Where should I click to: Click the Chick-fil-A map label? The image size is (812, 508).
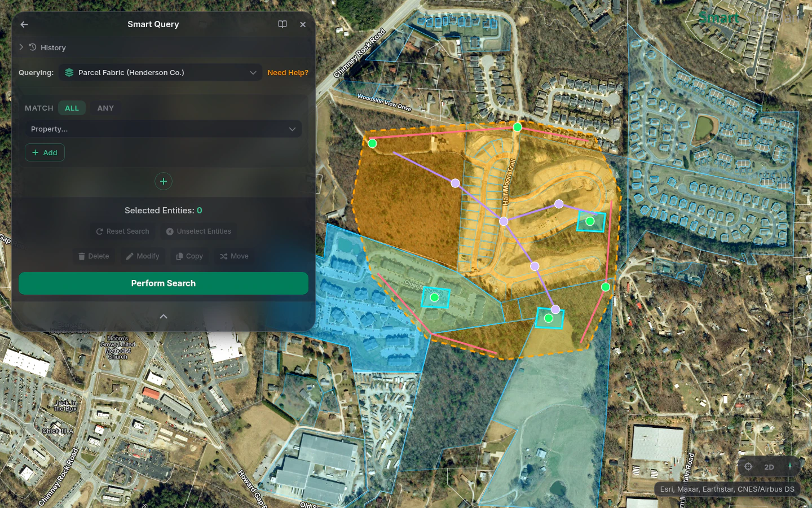point(58,431)
